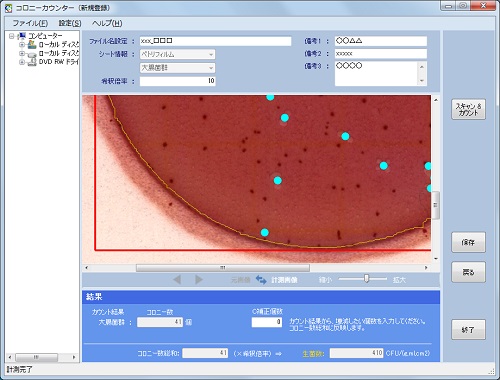Collapse the コンピューター tree node

[x=12, y=36]
